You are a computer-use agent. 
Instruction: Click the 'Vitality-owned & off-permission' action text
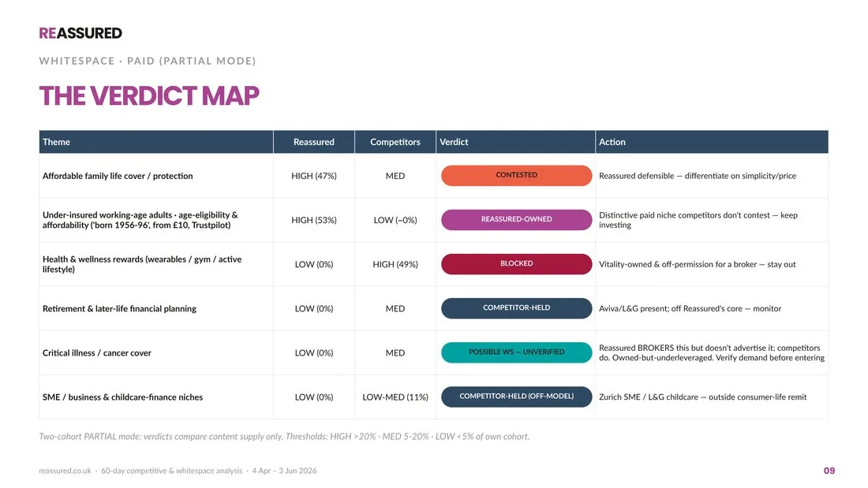pos(698,264)
